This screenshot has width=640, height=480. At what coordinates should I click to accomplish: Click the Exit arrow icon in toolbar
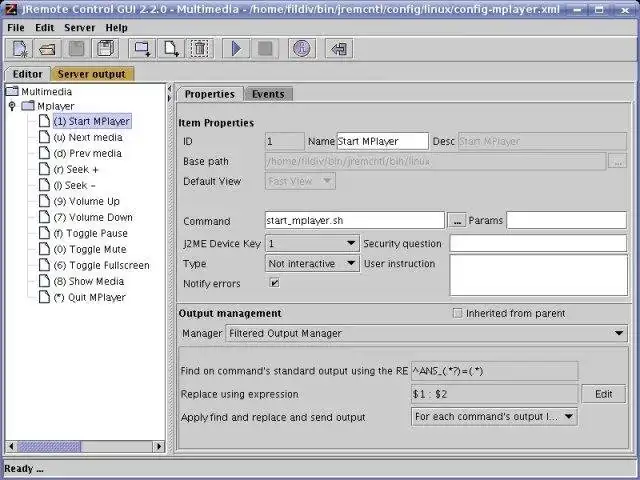point(339,49)
